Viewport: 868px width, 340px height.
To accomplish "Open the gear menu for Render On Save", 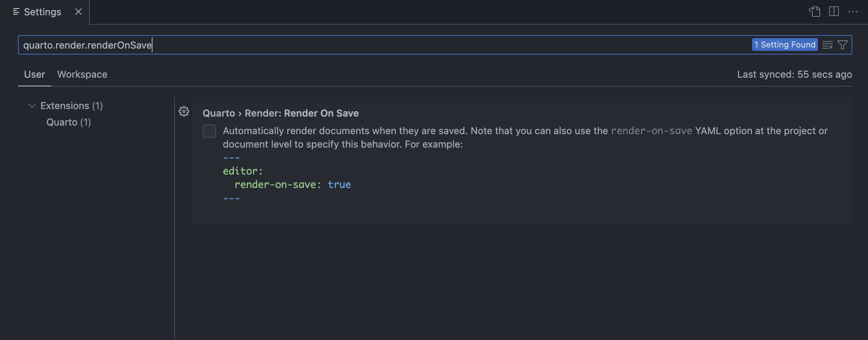I will click(184, 111).
